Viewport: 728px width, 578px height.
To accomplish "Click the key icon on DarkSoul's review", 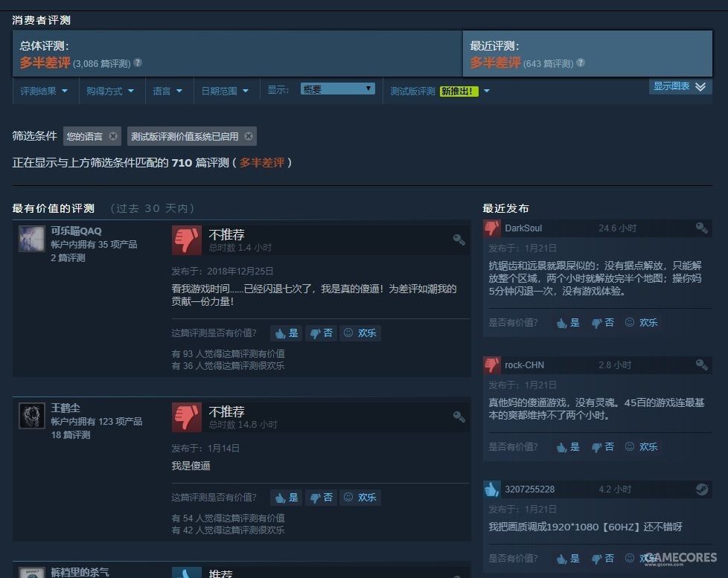I will 701,228.
